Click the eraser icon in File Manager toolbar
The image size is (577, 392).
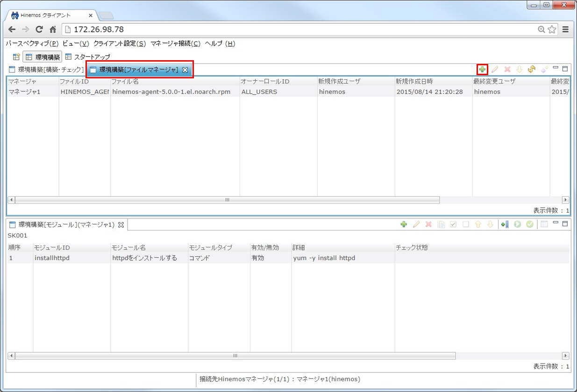[544, 70]
